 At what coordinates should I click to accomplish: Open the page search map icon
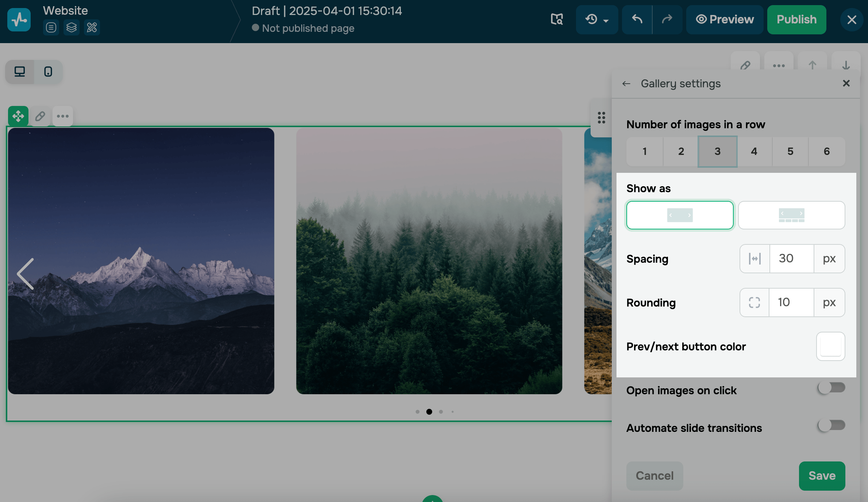point(557,19)
